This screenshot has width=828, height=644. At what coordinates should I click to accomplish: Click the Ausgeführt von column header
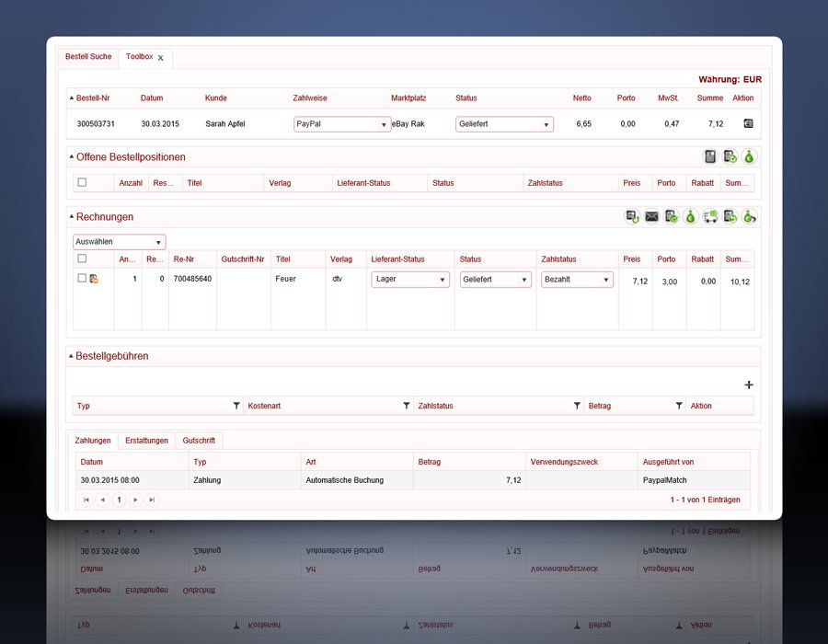pos(668,462)
